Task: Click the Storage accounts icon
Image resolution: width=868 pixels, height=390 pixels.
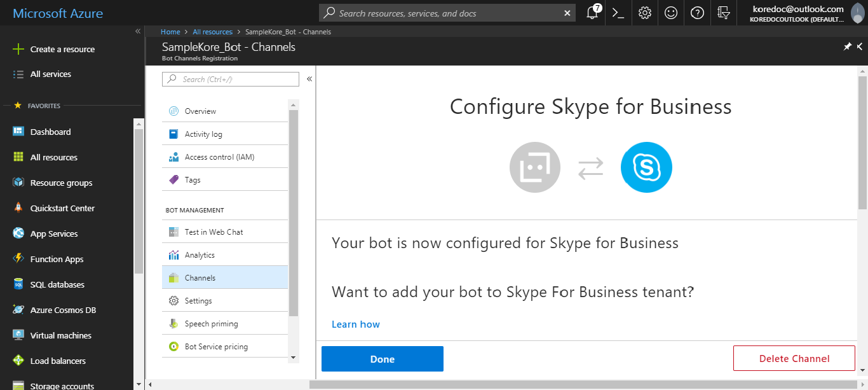Action: click(18, 386)
